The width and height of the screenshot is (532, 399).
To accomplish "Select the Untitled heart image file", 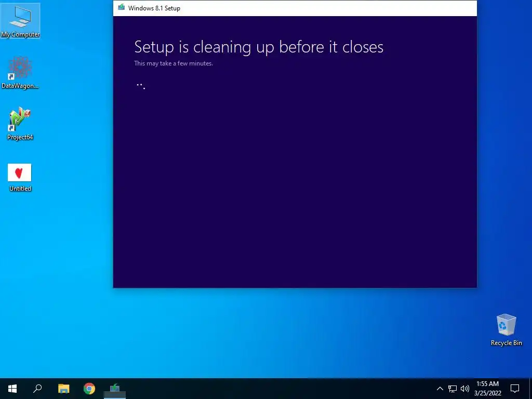I will pyautogui.click(x=20, y=178).
